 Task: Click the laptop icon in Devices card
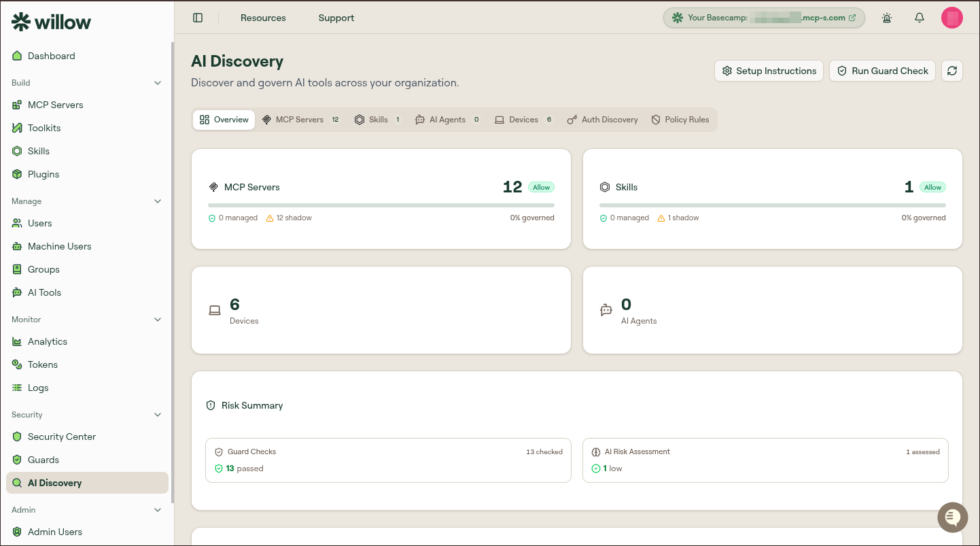215,311
